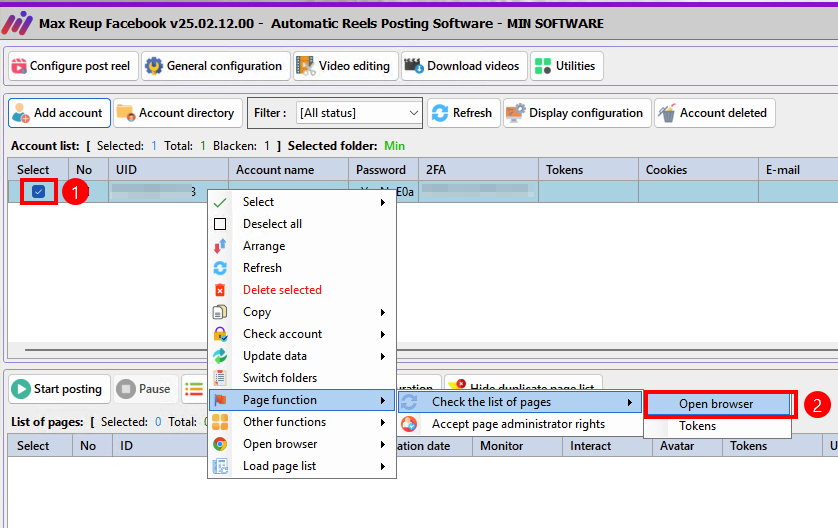Click the Copy documents icon in menu
The image size is (838, 528).
coord(220,312)
